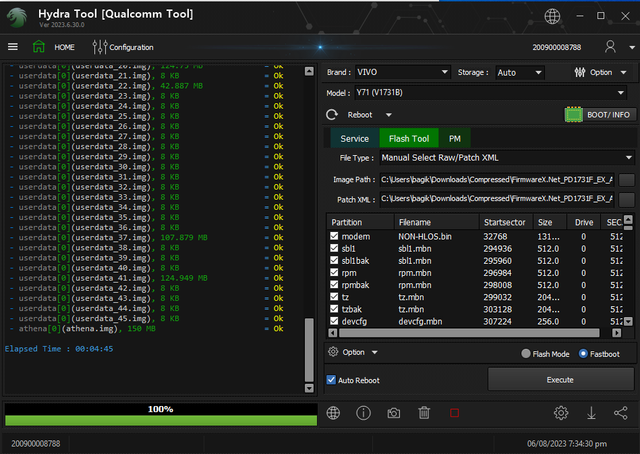Sort by Filename column header

tap(437, 222)
